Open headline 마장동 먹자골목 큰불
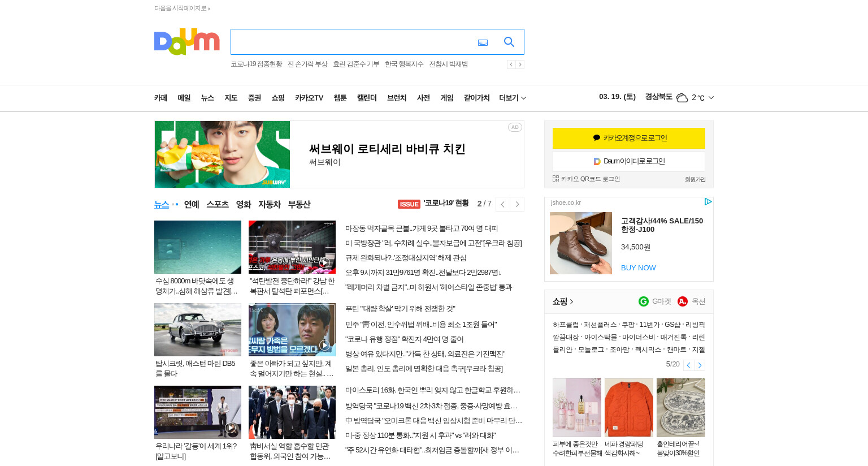Viewport: 868px width, 466px height. click(x=422, y=228)
